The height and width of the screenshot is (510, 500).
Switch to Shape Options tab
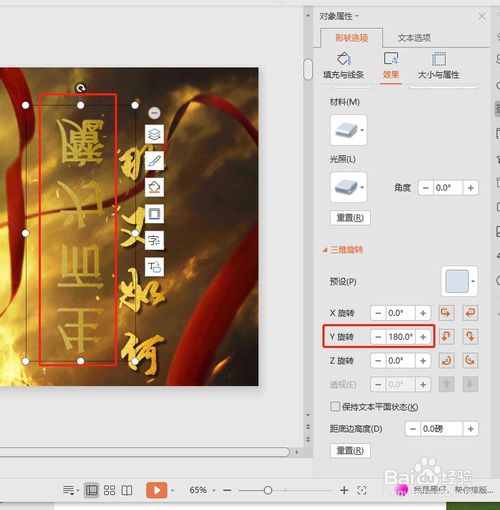(351, 38)
